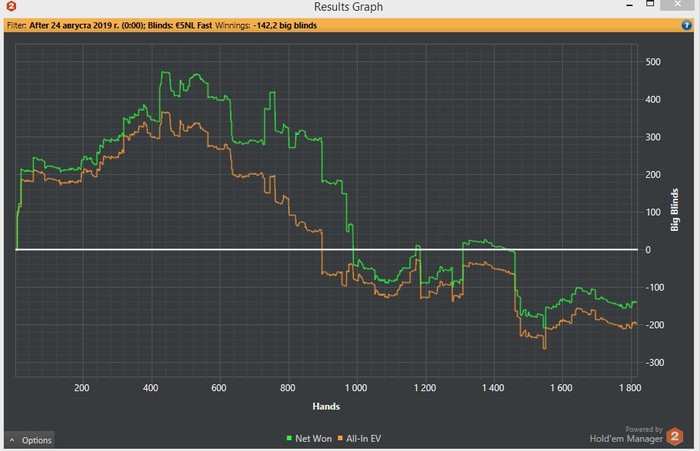Click the x-axis value 200
The image size is (700, 451).
click(x=82, y=388)
